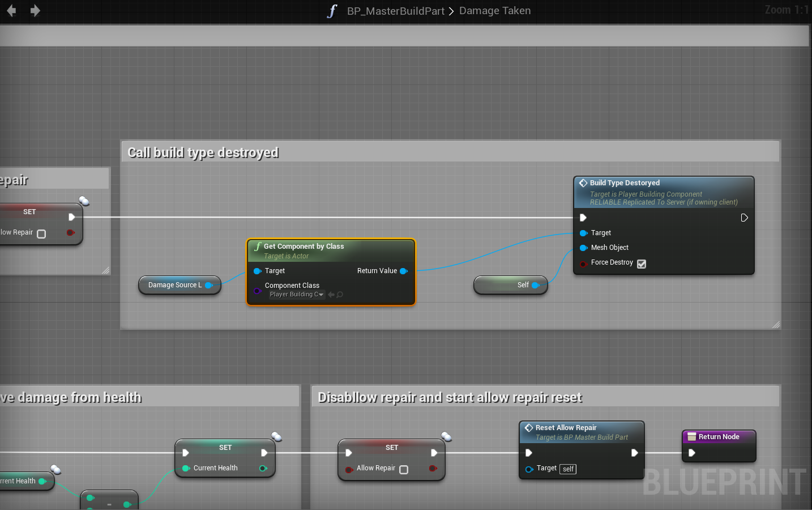Click the Damage Source L output pin
This screenshot has width=812, height=510.
click(208, 285)
